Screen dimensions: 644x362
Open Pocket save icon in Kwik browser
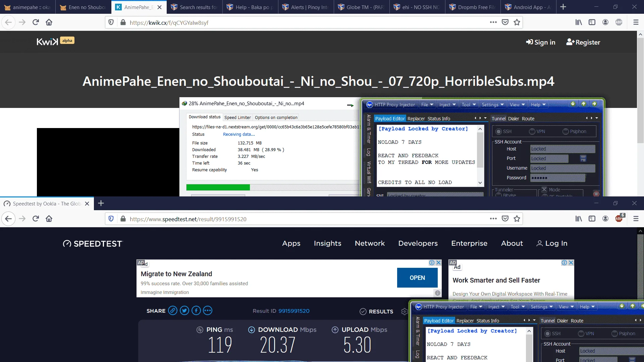click(505, 22)
